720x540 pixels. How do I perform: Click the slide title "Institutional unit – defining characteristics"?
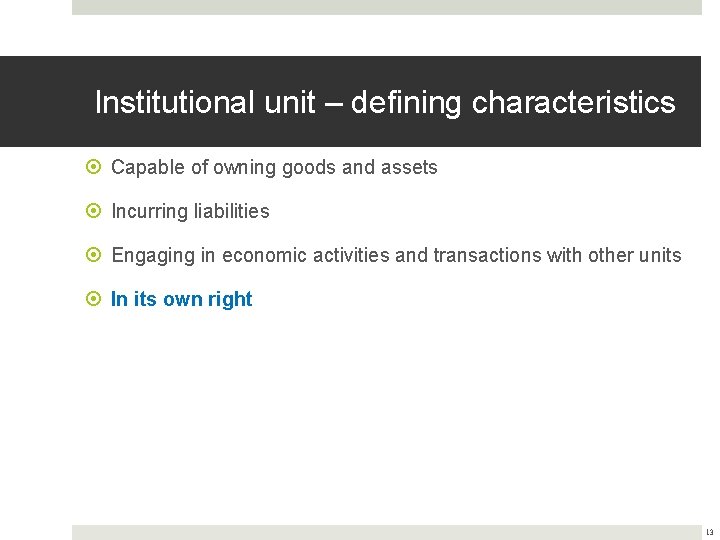pyautogui.click(x=385, y=102)
